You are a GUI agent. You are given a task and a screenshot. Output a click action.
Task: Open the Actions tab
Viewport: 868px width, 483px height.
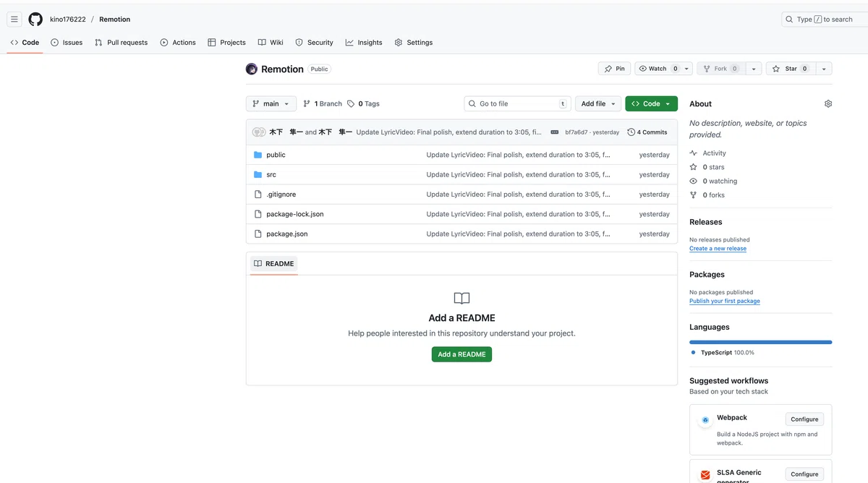[178, 43]
